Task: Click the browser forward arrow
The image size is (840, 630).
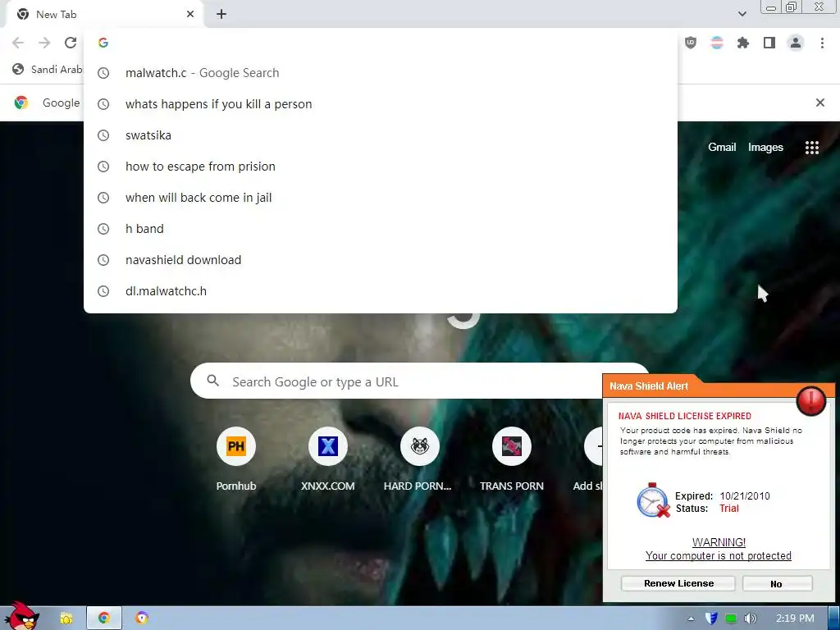Action: coord(44,43)
